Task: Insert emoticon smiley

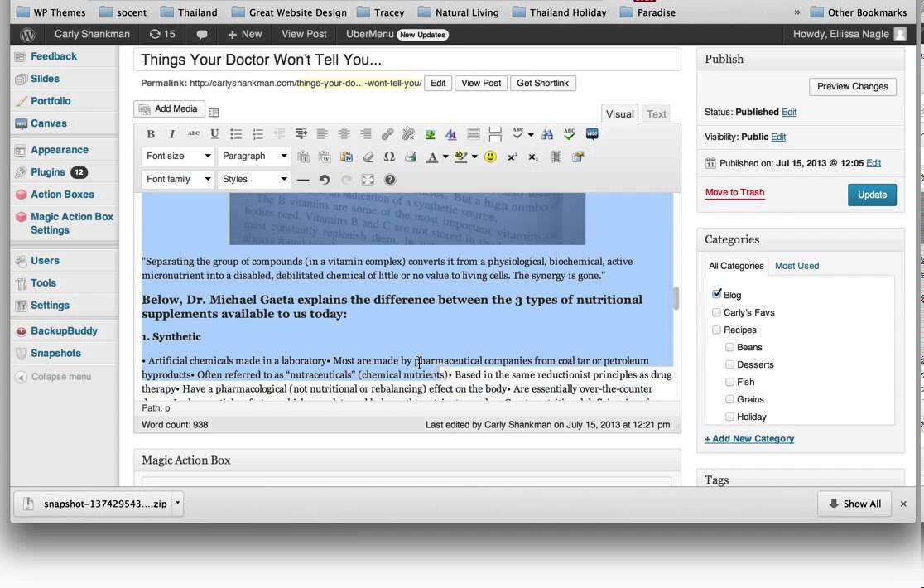Action: (490, 157)
